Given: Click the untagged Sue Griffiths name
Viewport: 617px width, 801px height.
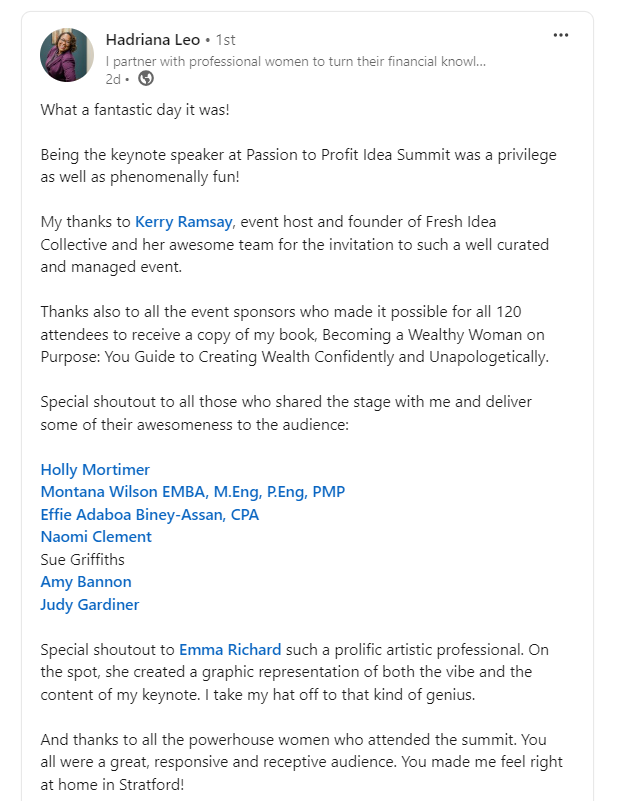Looking at the screenshot, I should point(83,559).
